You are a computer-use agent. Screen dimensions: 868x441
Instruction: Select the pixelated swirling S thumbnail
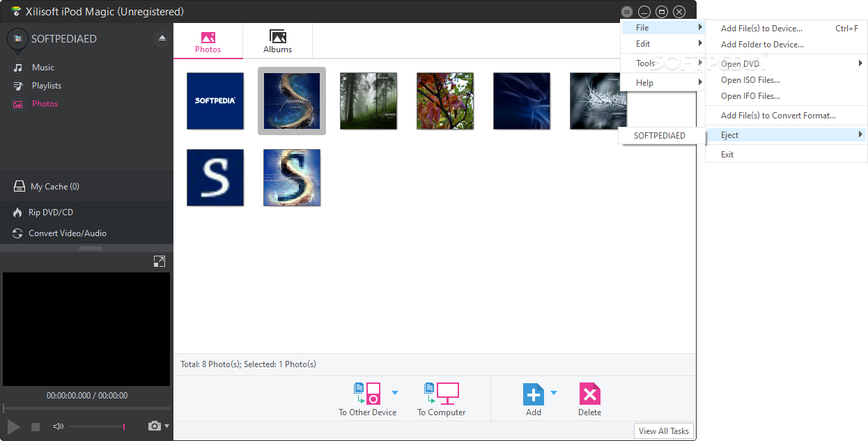(292, 178)
